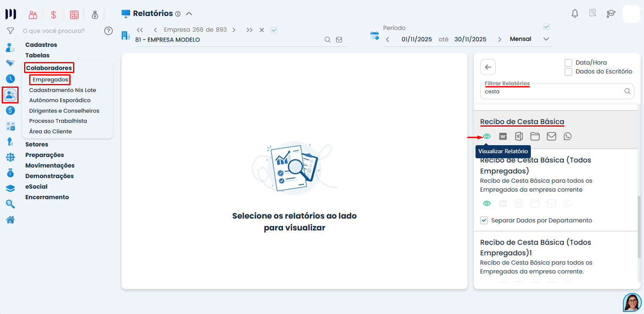Image resolution: width=644 pixels, height=314 pixels.
Task: Select Processo Trabalhista in the Colaboradores menu
Action: pyautogui.click(x=58, y=121)
